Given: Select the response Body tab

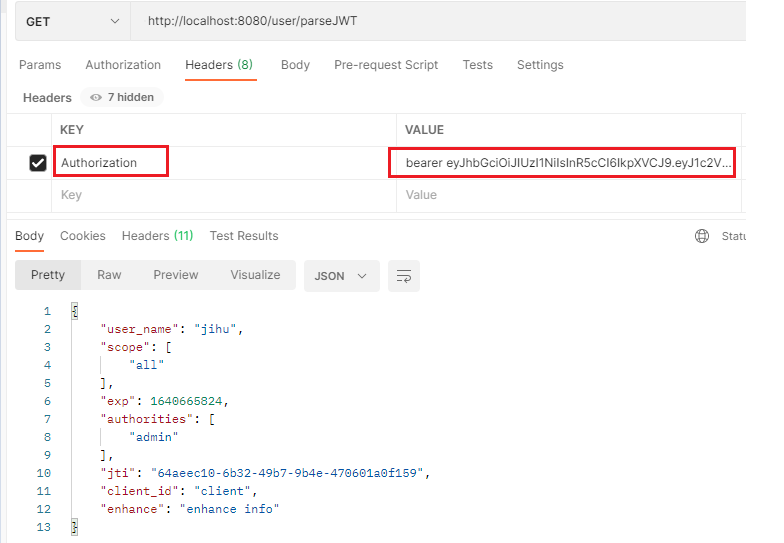Looking at the screenshot, I should 30,236.
